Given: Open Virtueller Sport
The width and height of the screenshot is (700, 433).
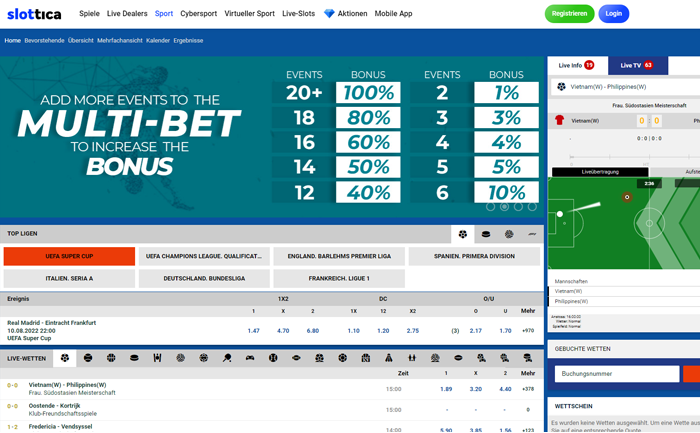Looking at the screenshot, I should [250, 14].
